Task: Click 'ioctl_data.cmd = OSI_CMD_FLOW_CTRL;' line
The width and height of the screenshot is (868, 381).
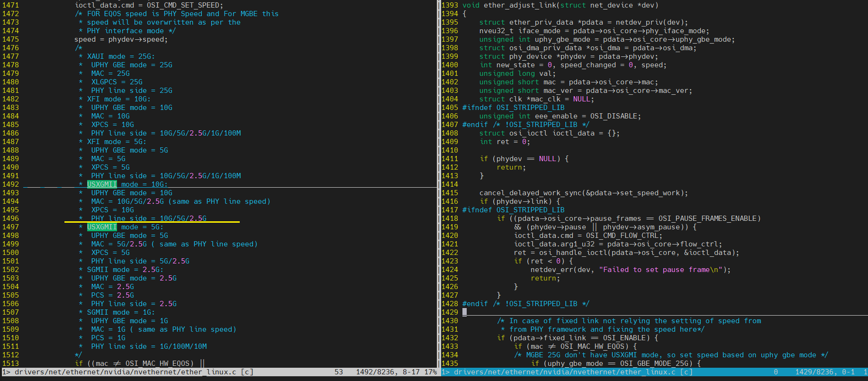Action: click(588, 236)
